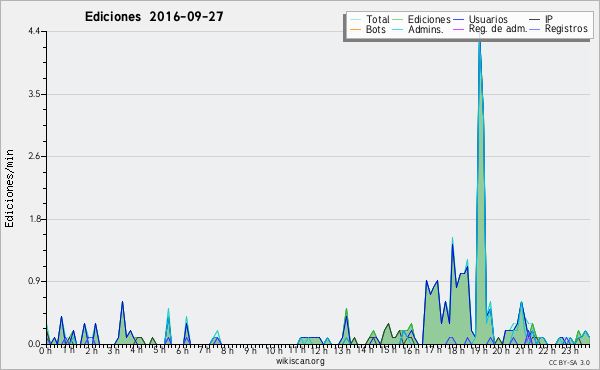This screenshot has height=370, width=600.
Task: Click the 'wikiscan.org' caption
Action: point(300,361)
